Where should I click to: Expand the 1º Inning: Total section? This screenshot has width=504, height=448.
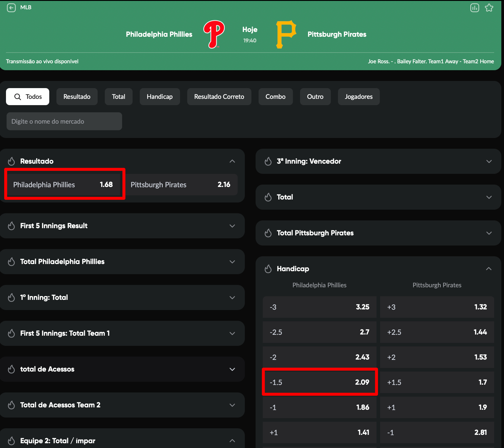point(232,297)
